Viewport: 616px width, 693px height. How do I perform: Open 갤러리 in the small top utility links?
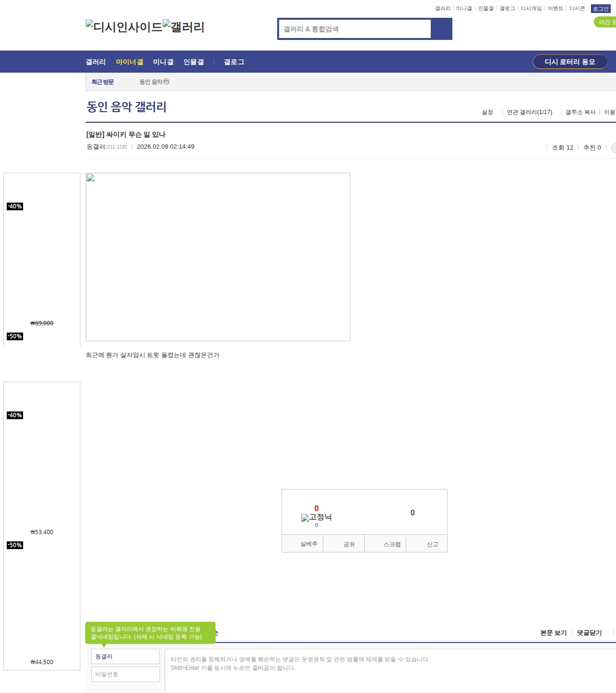(443, 9)
